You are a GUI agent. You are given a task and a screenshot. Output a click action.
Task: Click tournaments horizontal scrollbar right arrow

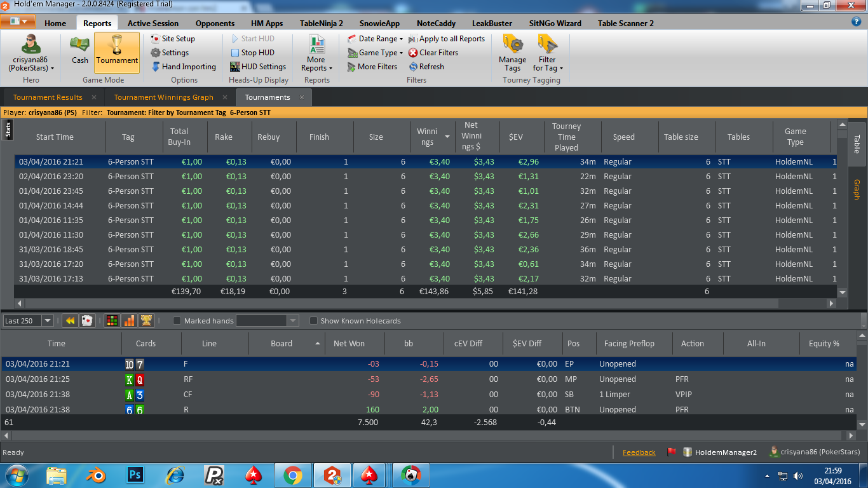(832, 304)
